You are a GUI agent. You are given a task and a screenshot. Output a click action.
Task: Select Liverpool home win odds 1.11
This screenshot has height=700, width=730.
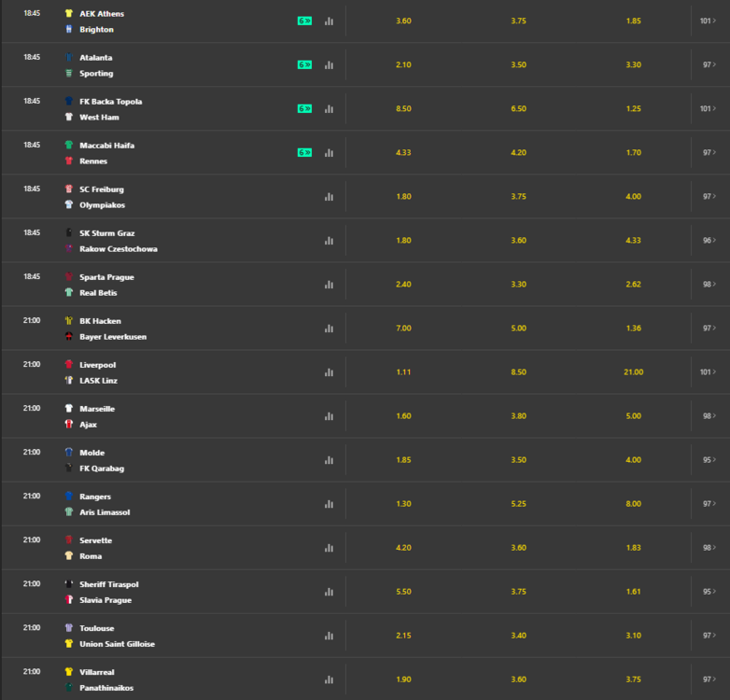(403, 372)
